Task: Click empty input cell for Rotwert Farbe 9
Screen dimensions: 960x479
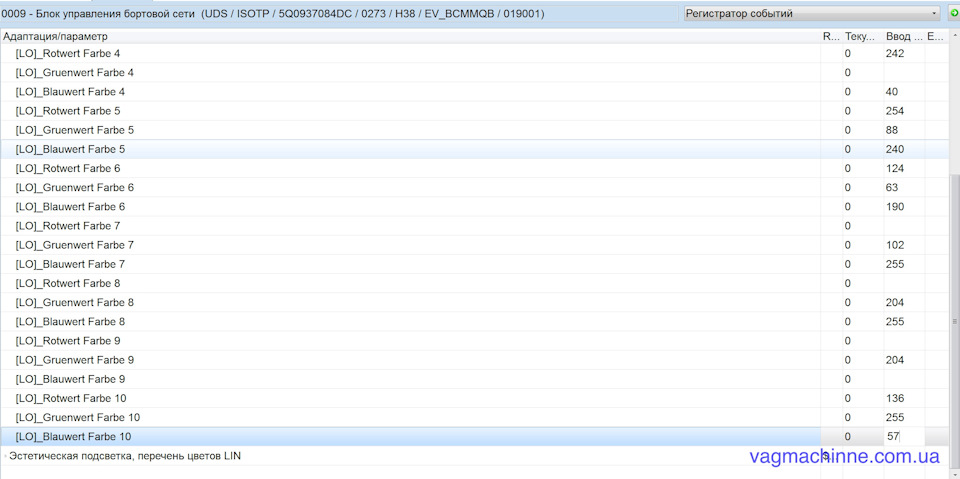Action: pyautogui.click(x=904, y=341)
